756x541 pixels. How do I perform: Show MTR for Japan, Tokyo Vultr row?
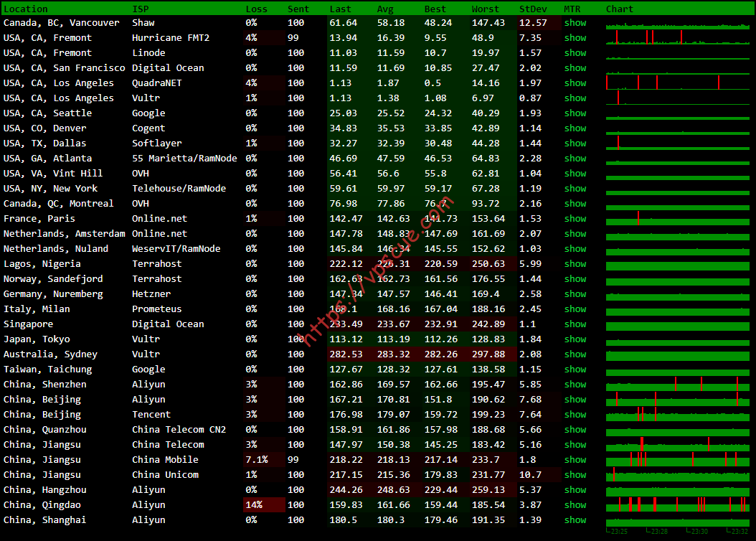point(575,339)
